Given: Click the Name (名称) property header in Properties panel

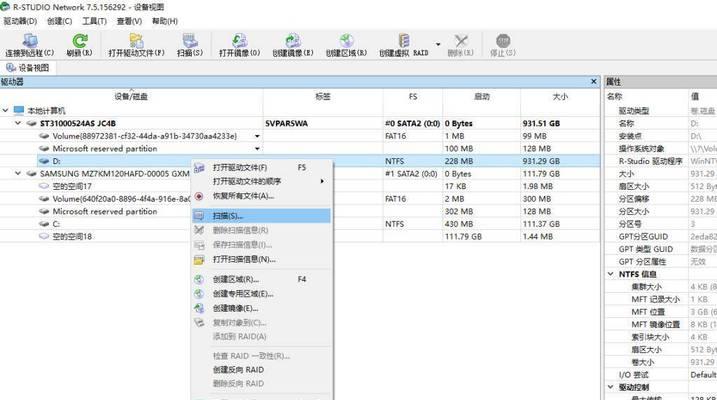Looking at the screenshot, I should pos(615,96).
